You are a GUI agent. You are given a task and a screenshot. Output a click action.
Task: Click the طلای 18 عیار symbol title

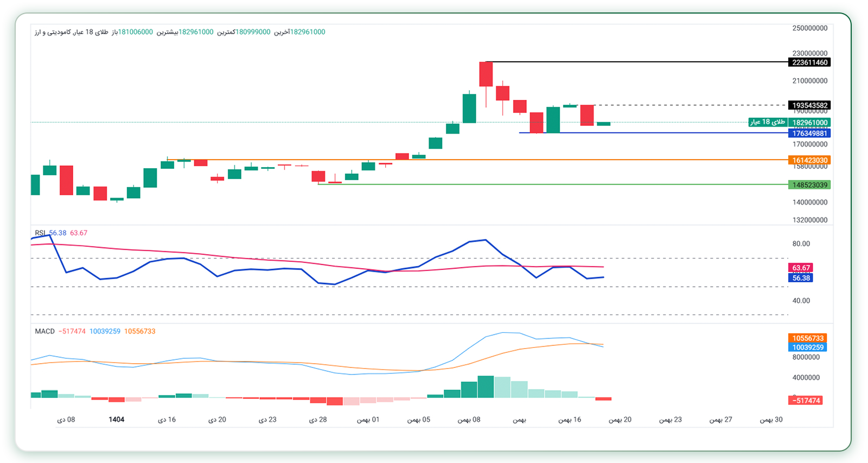click(x=72, y=32)
